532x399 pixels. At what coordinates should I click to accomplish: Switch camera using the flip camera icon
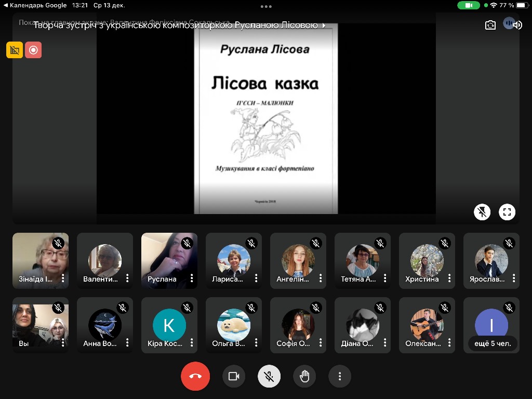[490, 25]
